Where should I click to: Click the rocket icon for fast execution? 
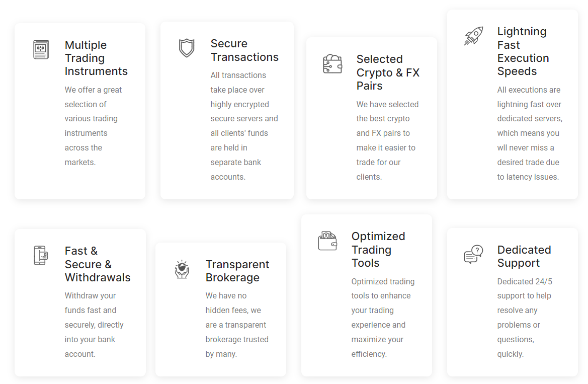click(x=474, y=36)
